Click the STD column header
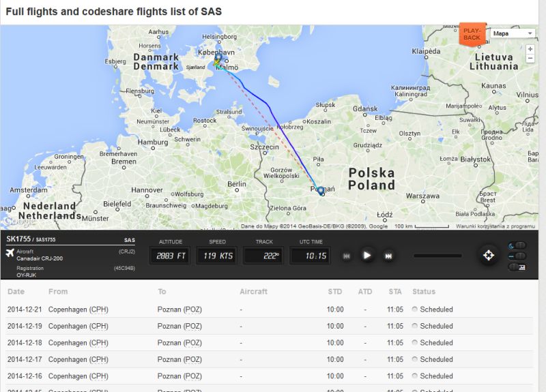 (x=334, y=292)
